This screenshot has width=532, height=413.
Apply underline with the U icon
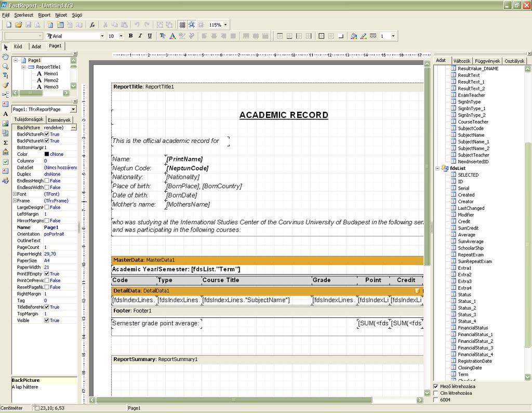[150, 36]
